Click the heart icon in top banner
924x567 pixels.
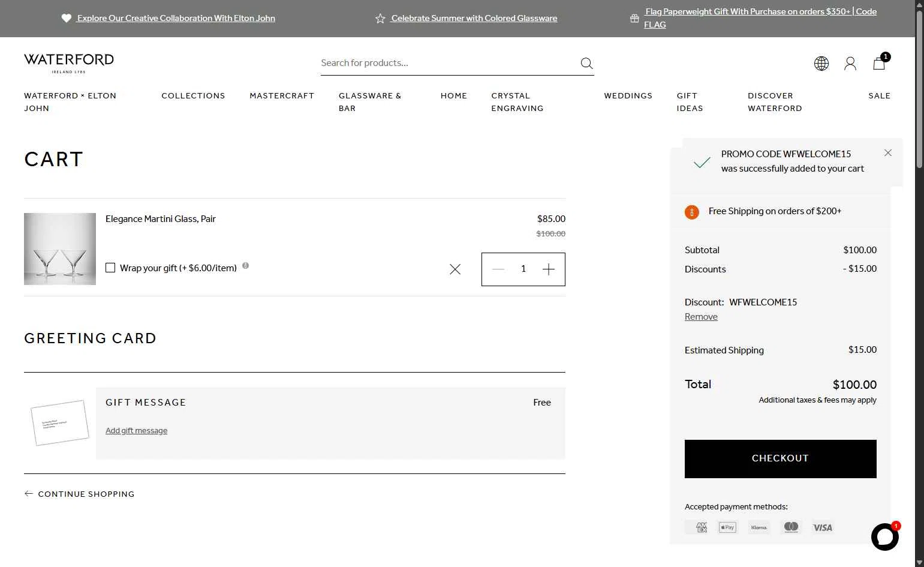tap(67, 18)
